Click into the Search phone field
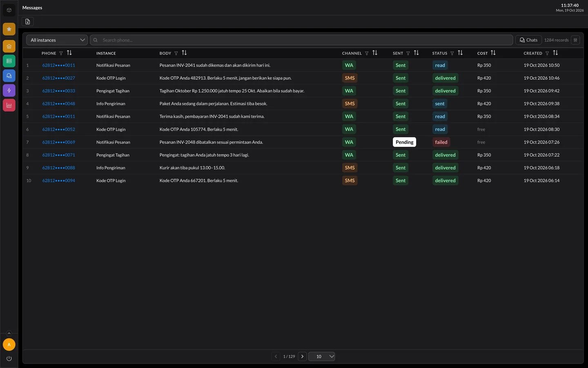Viewport: 588px width, 368px height. (x=301, y=40)
